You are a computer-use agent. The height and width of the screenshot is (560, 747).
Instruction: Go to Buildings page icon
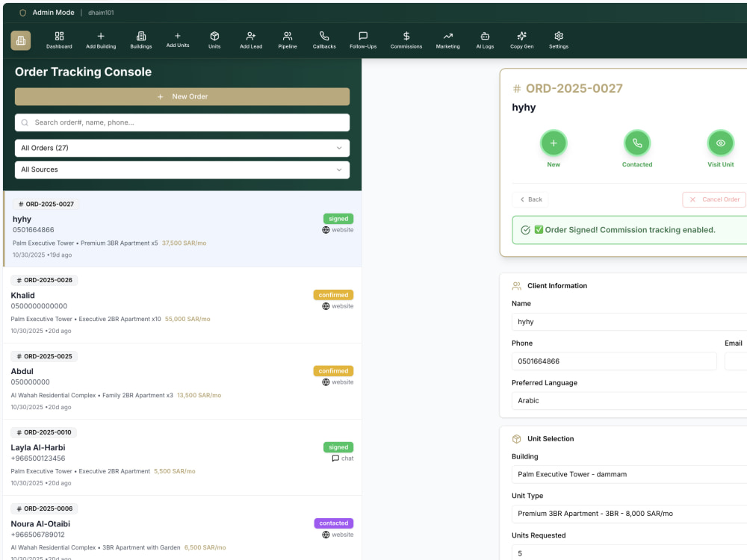141,36
